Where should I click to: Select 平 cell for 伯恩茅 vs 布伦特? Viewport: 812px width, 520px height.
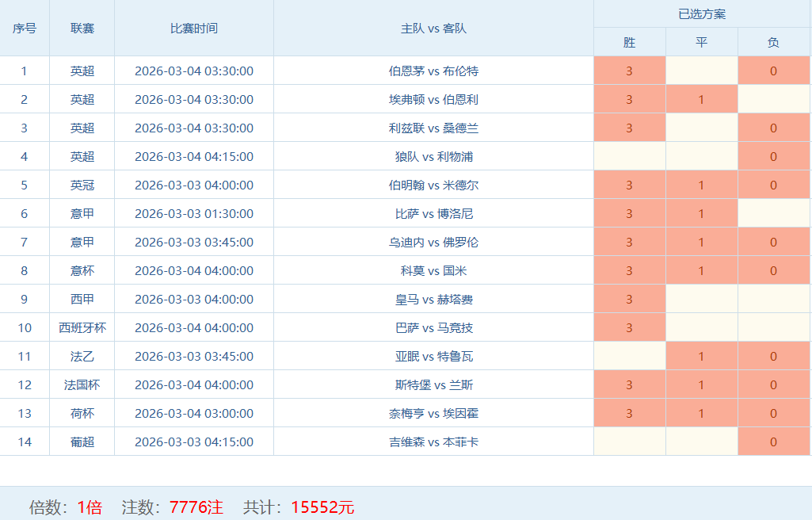click(701, 71)
